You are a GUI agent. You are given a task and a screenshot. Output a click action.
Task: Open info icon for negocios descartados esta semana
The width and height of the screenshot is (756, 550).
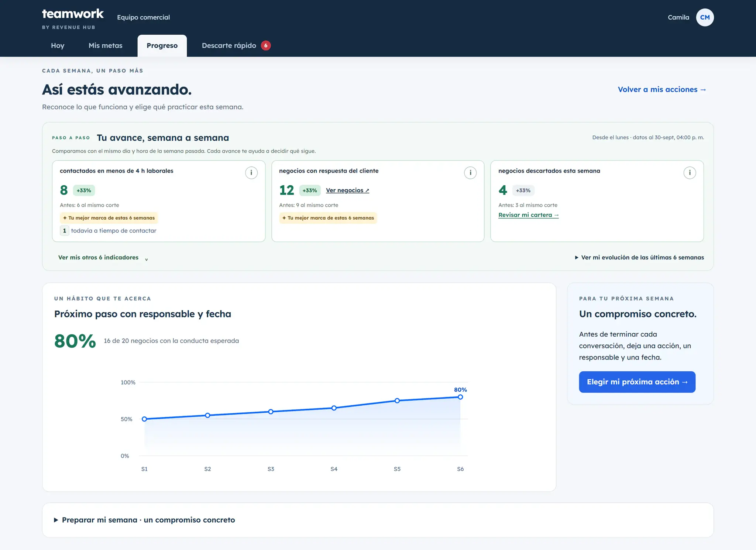[x=690, y=173]
